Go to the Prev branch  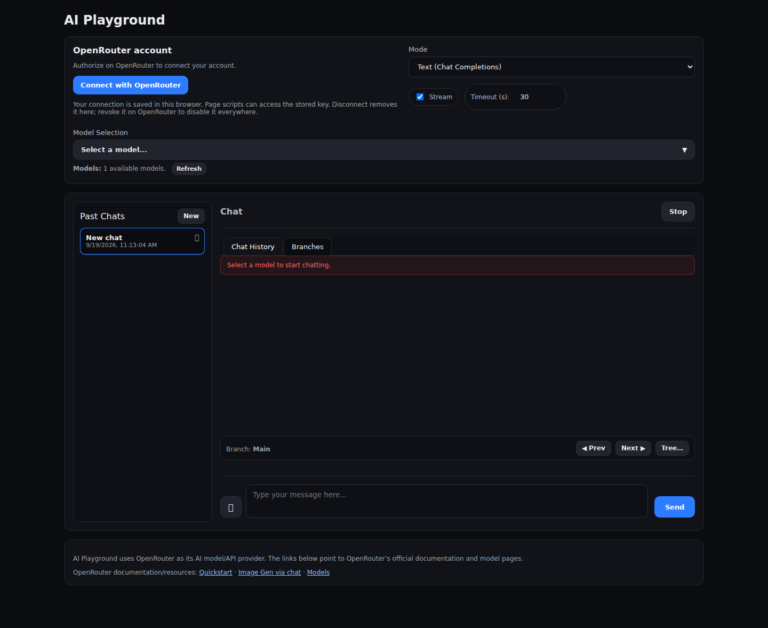[594, 448]
